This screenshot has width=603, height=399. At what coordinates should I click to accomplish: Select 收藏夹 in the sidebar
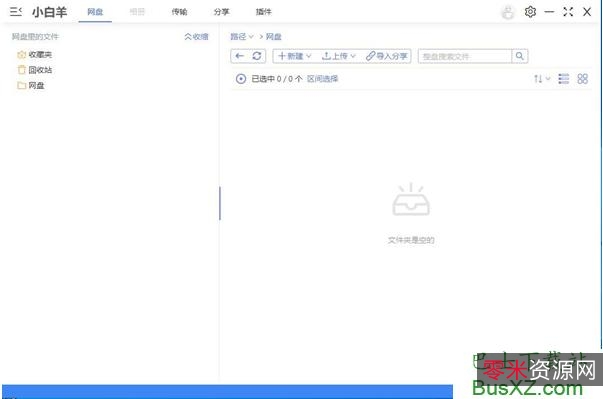point(40,55)
